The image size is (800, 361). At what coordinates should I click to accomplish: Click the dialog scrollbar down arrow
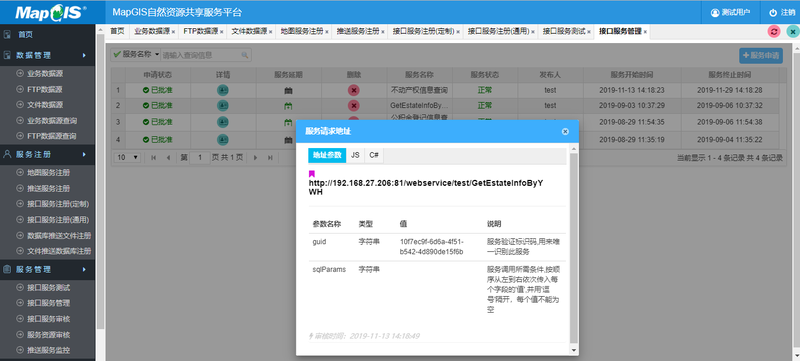point(574,350)
